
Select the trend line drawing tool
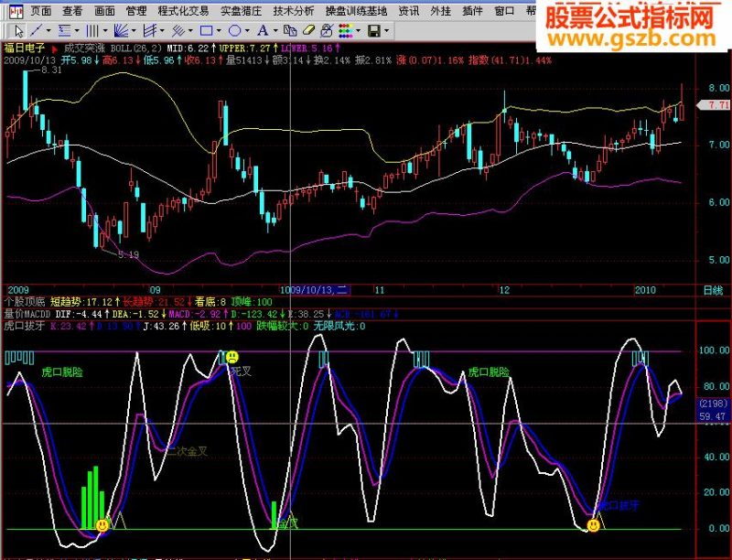[36, 31]
